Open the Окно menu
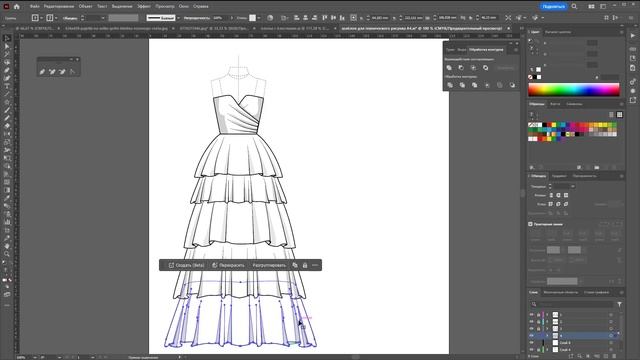This screenshot has height=360, width=640. [184, 7]
